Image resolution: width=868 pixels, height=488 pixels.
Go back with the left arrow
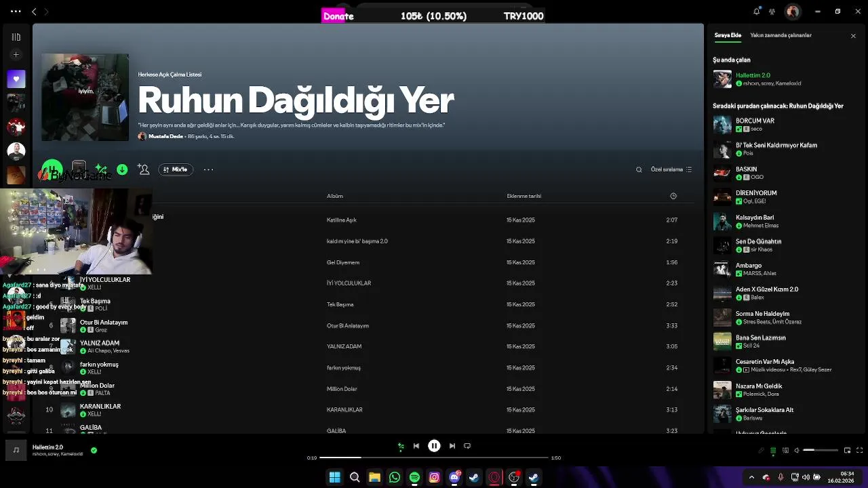34,12
